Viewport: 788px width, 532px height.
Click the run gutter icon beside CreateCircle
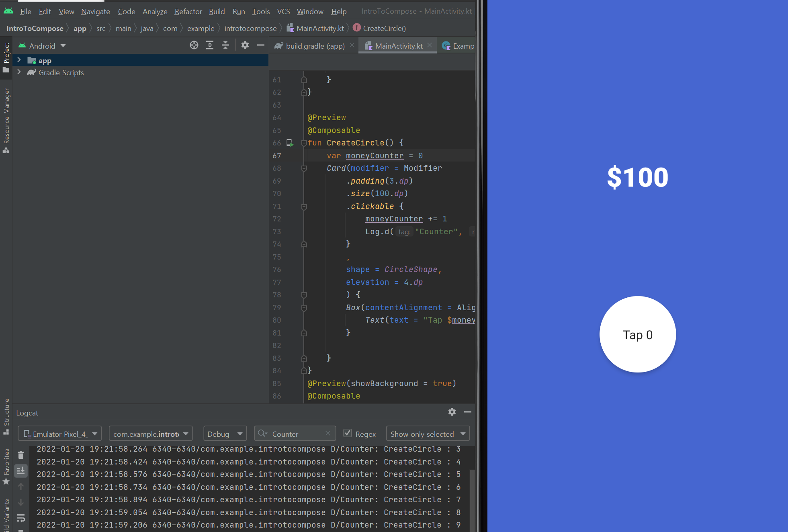click(x=290, y=143)
